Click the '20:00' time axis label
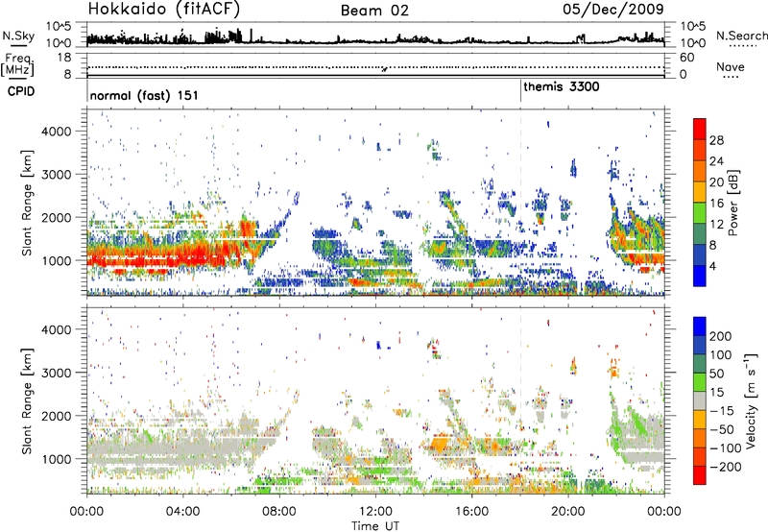Image resolution: width=768 pixels, height=532 pixels. [567, 512]
